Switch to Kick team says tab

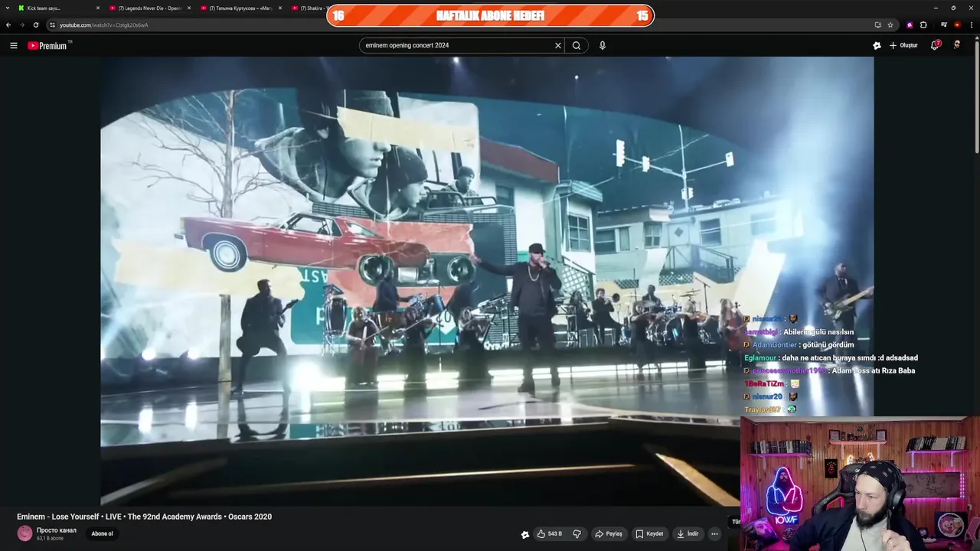point(54,8)
